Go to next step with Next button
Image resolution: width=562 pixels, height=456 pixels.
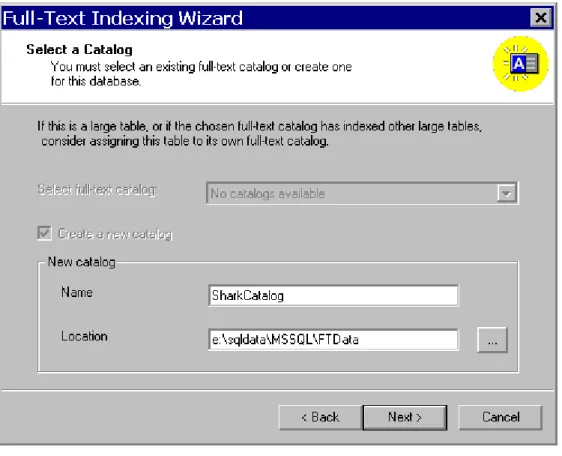[405, 417]
